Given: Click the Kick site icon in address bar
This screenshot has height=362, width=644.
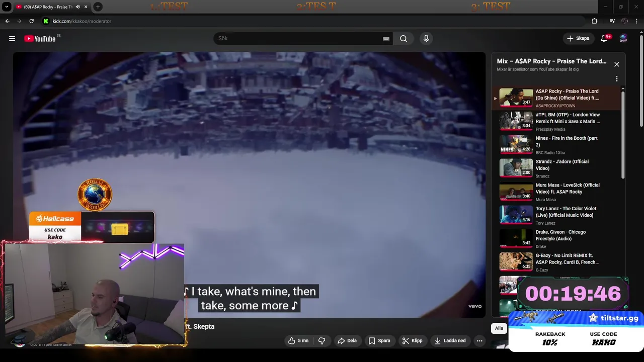Looking at the screenshot, I should (46, 21).
